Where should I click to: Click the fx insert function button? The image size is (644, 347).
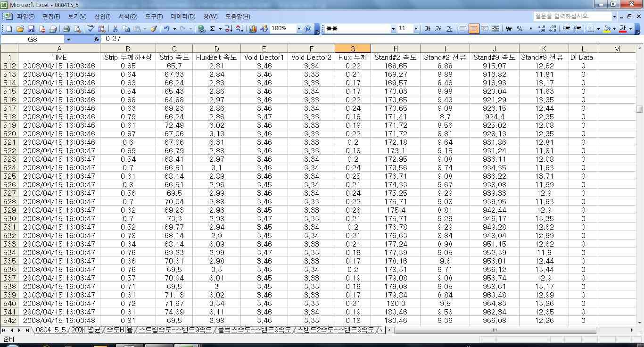tap(97, 39)
